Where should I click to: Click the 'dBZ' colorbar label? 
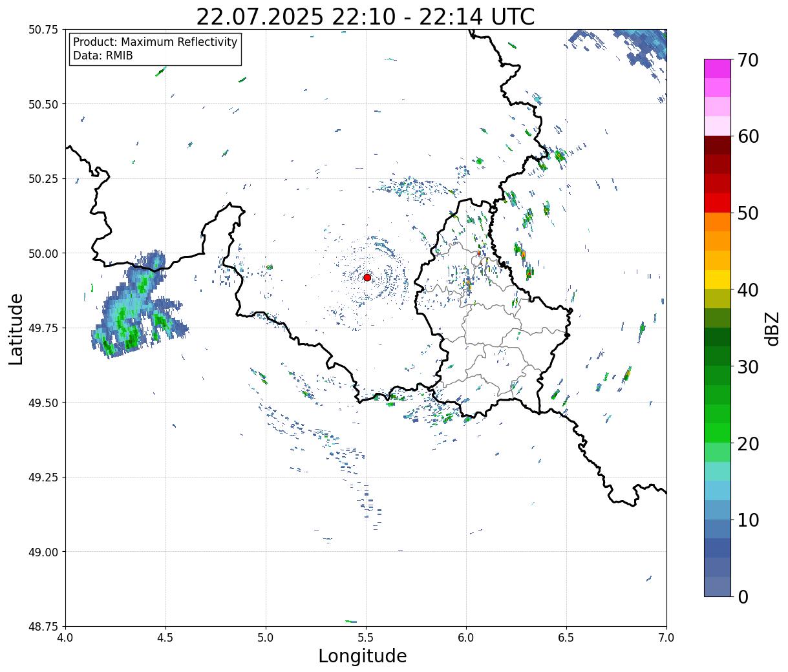(772, 328)
